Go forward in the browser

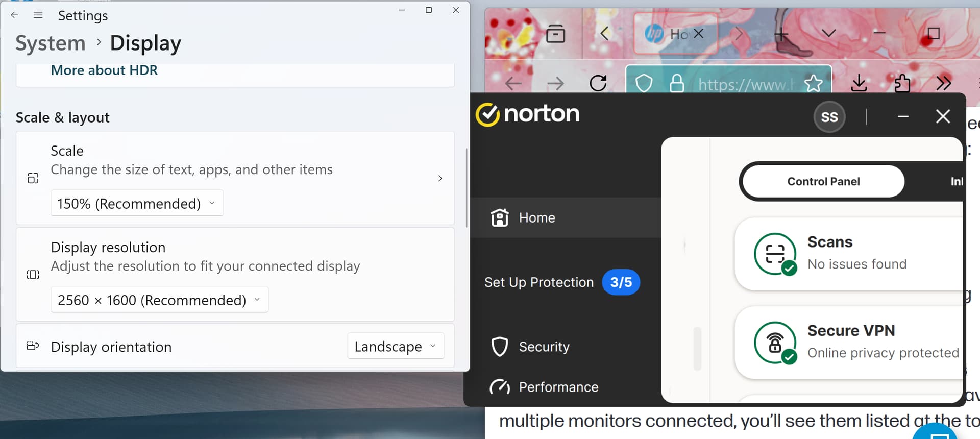[x=555, y=83]
